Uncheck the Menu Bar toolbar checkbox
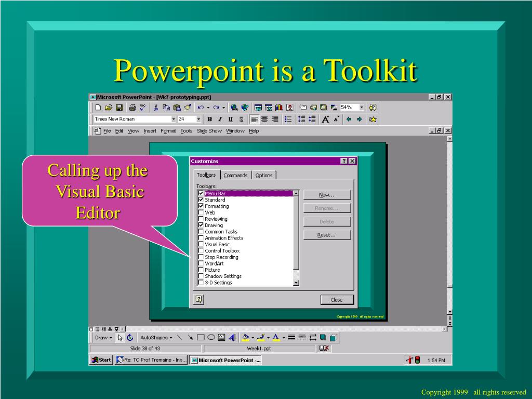Screen dimensions: 532x399 pyautogui.click(x=201, y=193)
